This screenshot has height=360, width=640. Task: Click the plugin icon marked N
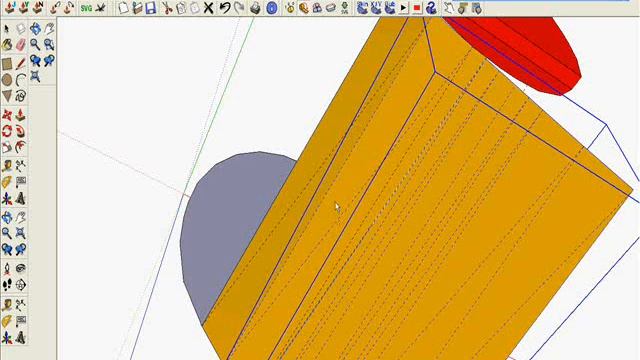pyautogui.click(x=38, y=8)
